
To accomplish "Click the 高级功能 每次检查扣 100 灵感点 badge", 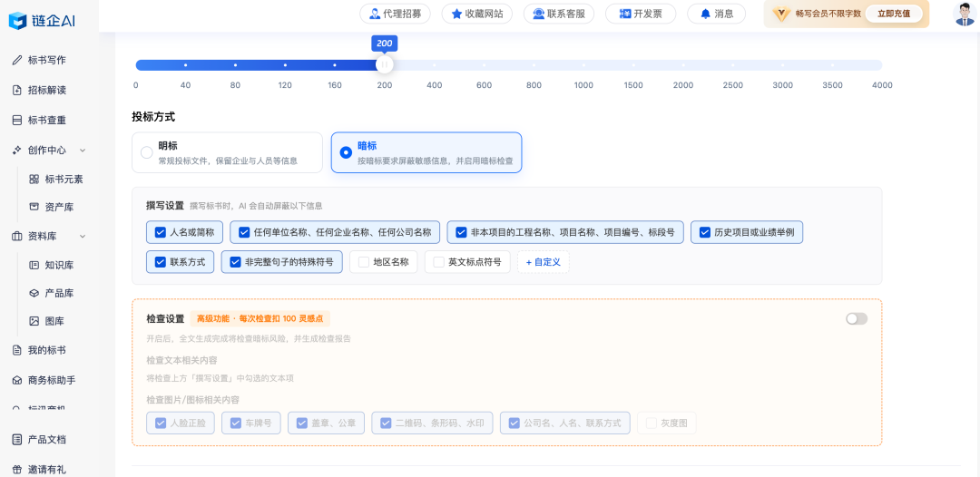I will (x=260, y=319).
